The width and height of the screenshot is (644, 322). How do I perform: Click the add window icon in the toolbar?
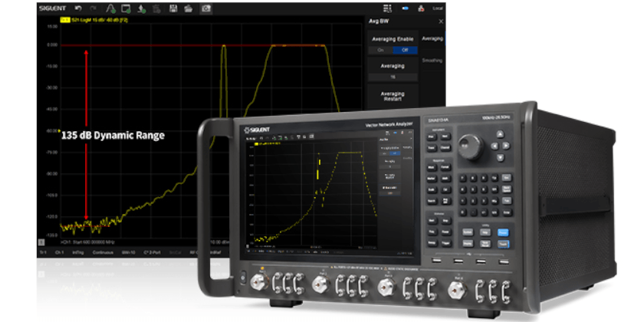[x=125, y=8]
